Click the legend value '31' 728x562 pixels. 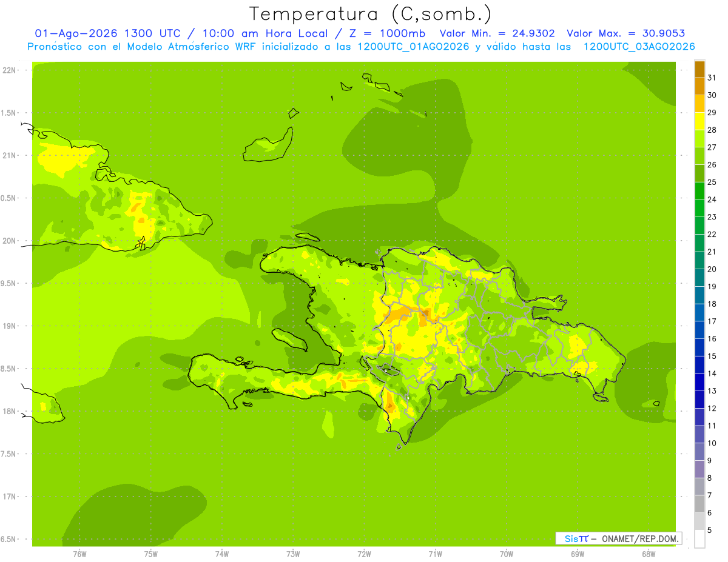[x=712, y=78]
